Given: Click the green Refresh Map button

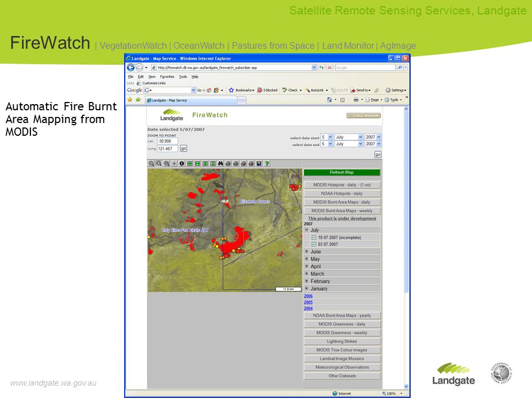Looking at the screenshot, I should 342,172.
